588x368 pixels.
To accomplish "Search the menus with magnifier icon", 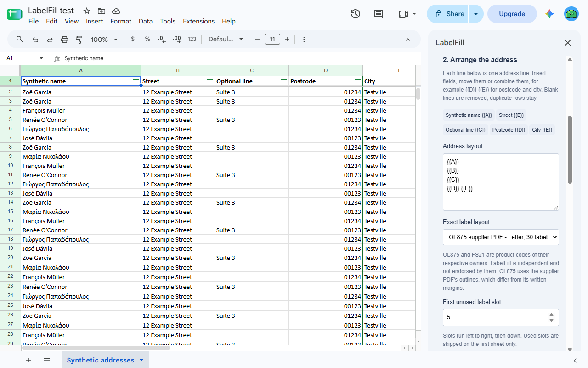I will point(20,39).
